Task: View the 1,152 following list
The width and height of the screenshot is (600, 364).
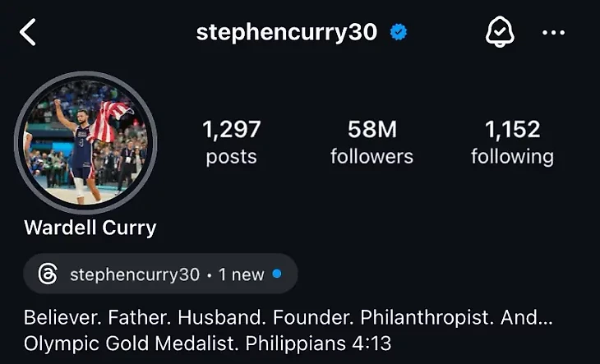Action: click(x=512, y=142)
